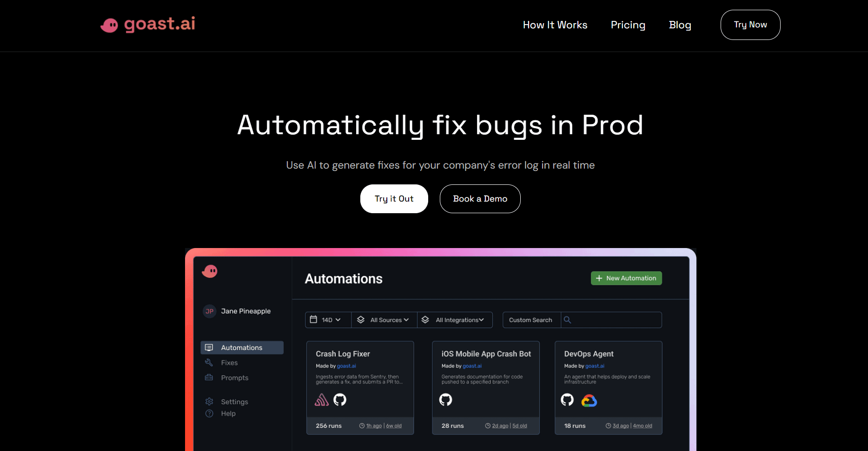Click the Try it Out button
Viewport: 868px width, 451px height.
pyautogui.click(x=394, y=198)
